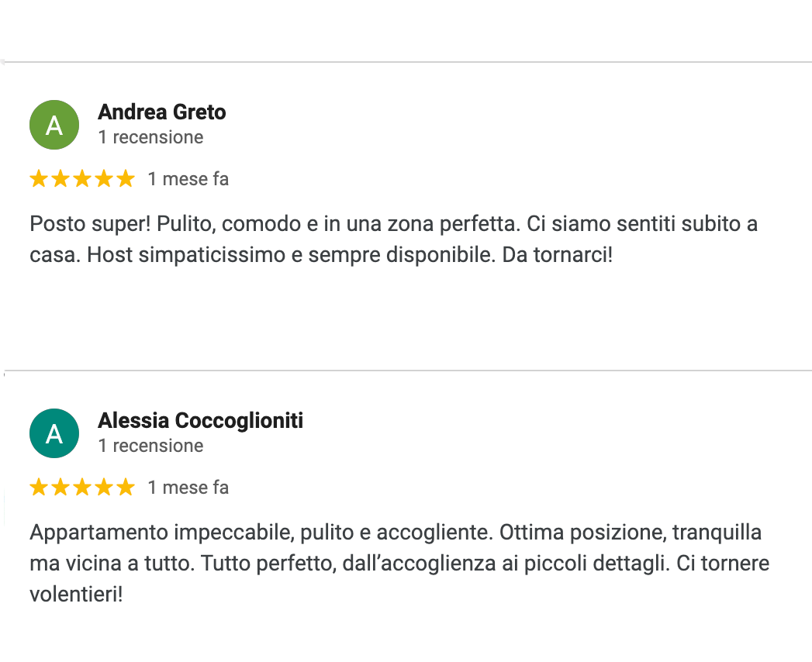Image resolution: width=812 pixels, height=662 pixels.
Task: Select fifth star in Alessia Coccoglioniti's rating
Action: click(125, 488)
